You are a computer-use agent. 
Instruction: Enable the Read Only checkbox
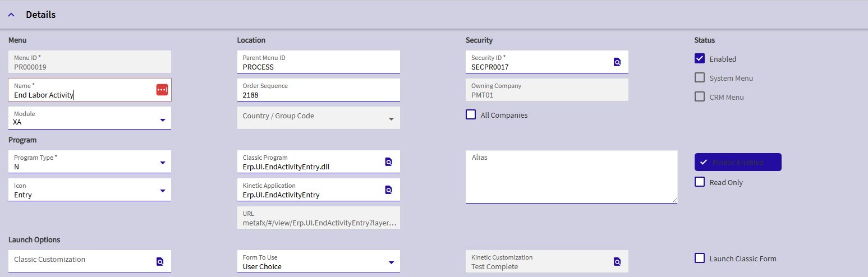tap(700, 182)
